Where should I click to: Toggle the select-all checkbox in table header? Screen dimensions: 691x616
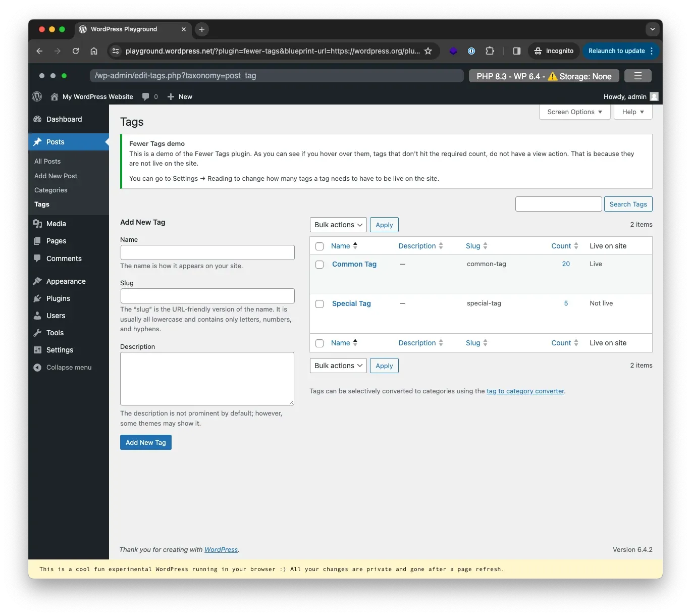coord(320,246)
